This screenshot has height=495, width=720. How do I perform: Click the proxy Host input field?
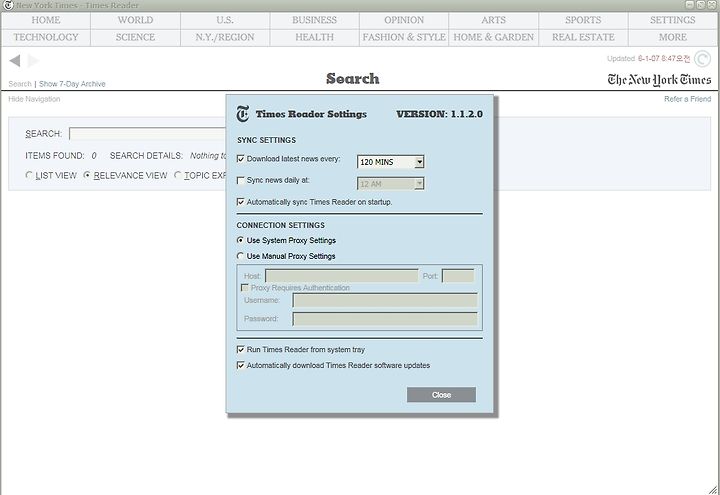(x=342, y=276)
